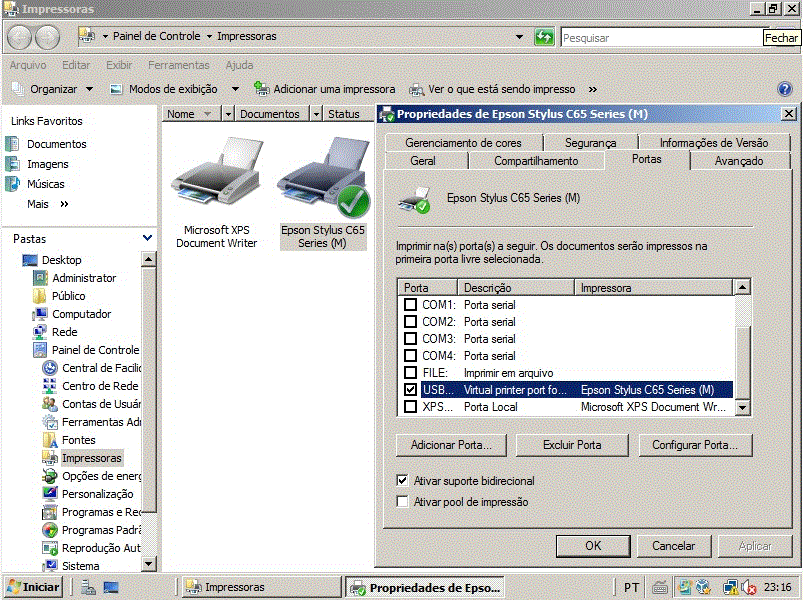This screenshot has height=600, width=803.
Task: Uncheck the USB virtual printer port checkbox
Action: [410, 390]
